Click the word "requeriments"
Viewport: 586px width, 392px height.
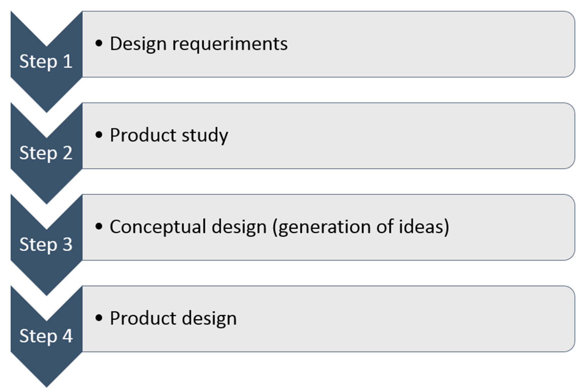point(230,44)
